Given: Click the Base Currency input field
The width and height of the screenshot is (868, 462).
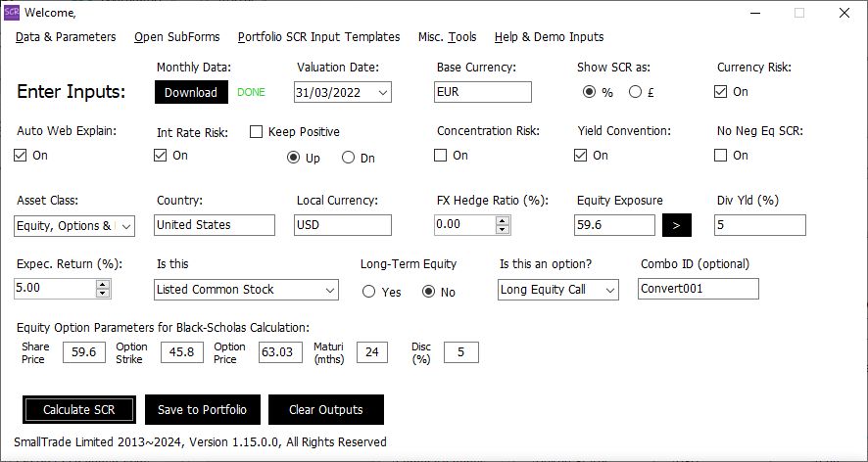Looking at the screenshot, I should coord(483,92).
